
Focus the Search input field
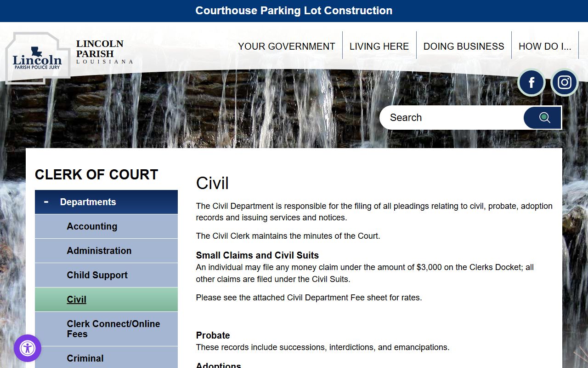[x=452, y=118]
